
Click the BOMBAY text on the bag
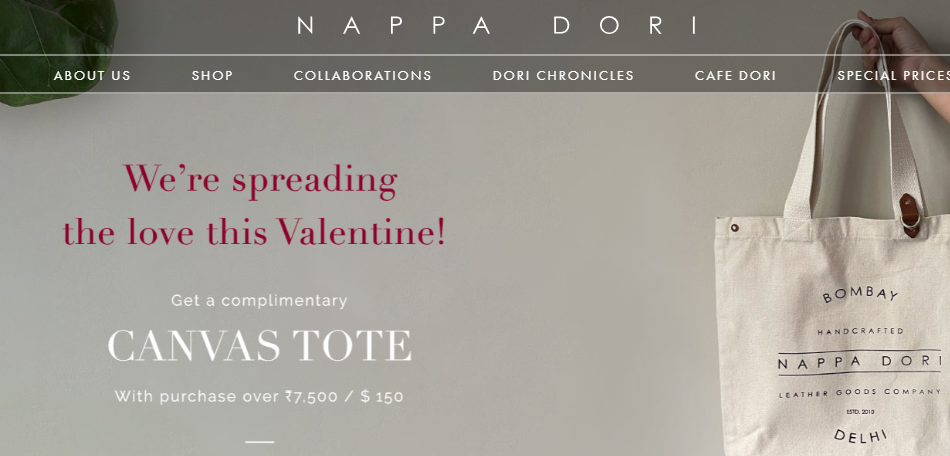(860, 295)
